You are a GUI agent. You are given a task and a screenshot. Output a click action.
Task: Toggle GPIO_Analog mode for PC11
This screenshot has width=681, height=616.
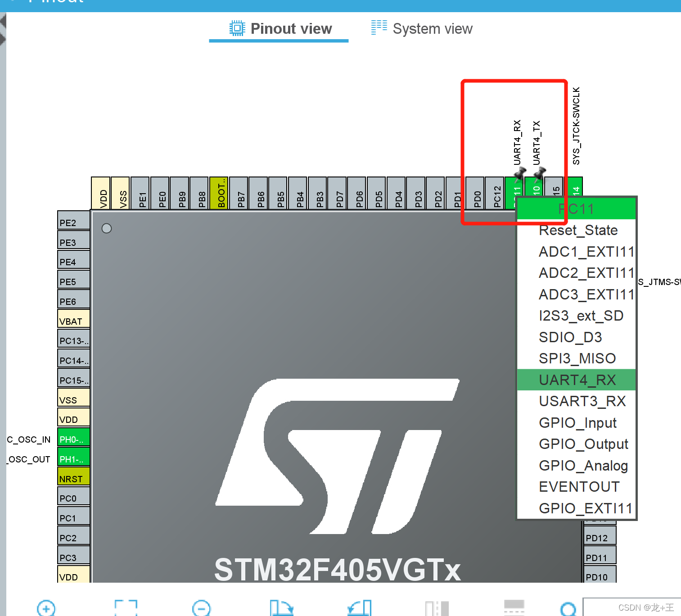point(583,465)
